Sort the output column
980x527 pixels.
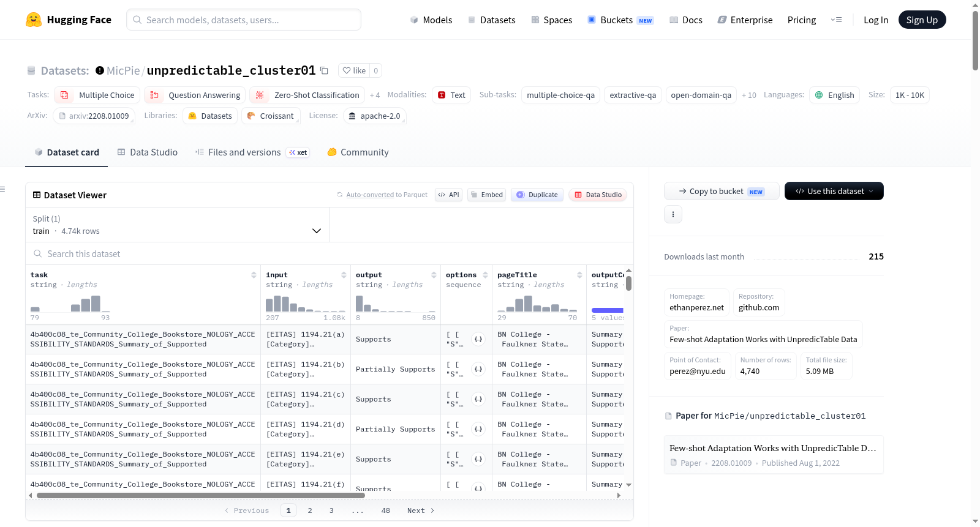pyautogui.click(x=434, y=275)
